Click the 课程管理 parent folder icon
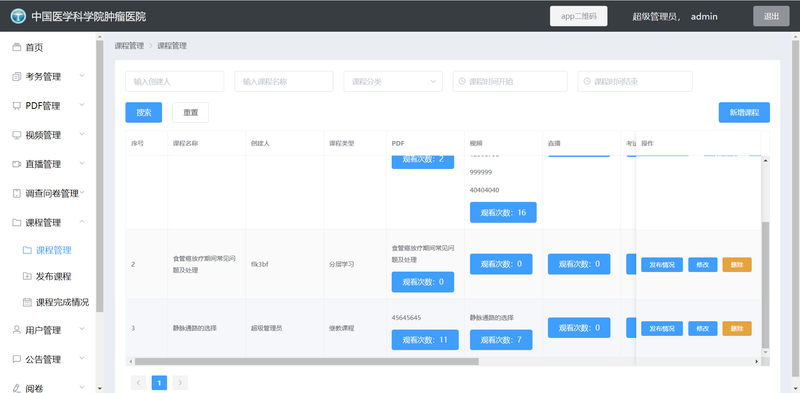 pyautogui.click(x=16, y=223)
